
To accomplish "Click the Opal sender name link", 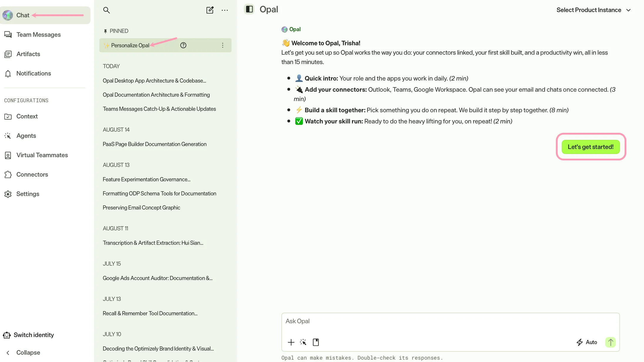I will click(295, 29).
